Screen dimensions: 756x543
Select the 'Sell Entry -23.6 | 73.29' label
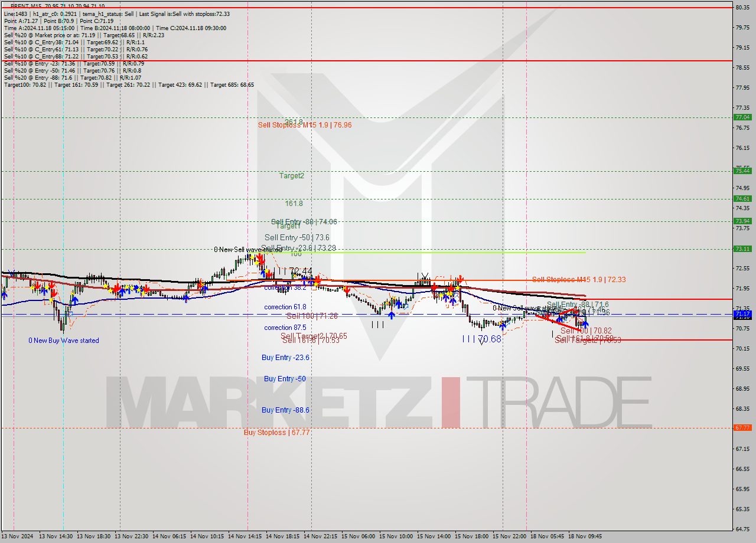coord(298,248)
